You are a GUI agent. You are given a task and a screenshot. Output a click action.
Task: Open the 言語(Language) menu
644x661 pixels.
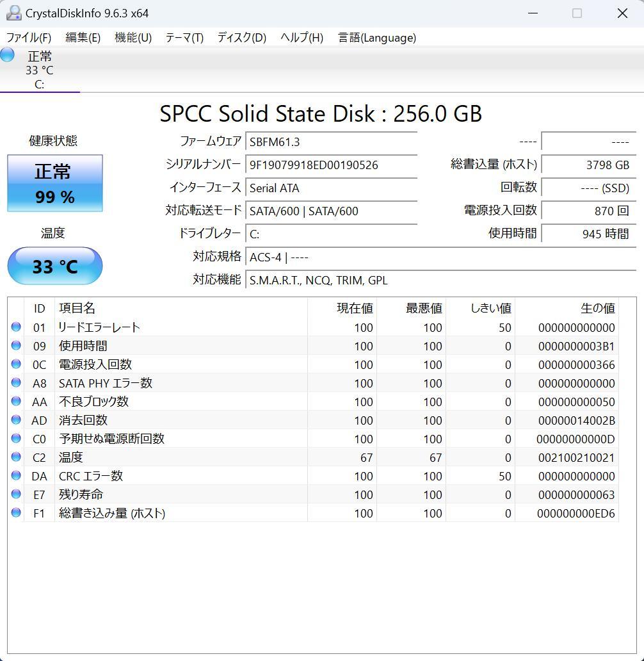tap(377, 38)
